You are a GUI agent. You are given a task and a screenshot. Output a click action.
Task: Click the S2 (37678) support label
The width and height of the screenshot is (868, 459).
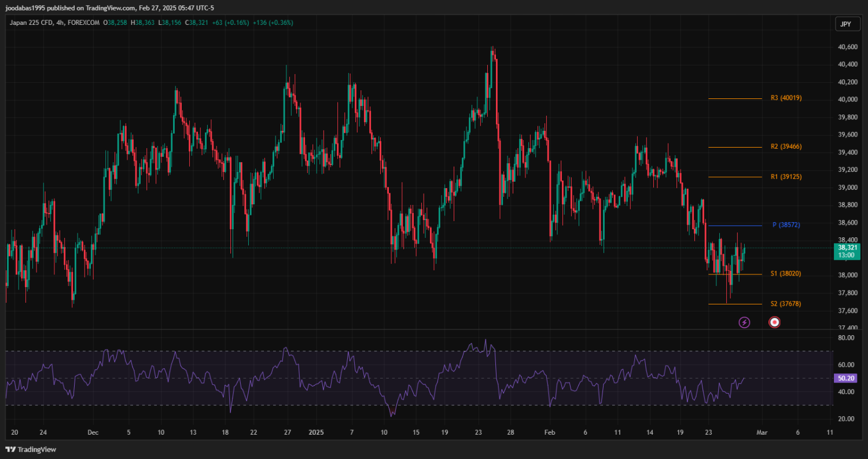pos(786,304)
